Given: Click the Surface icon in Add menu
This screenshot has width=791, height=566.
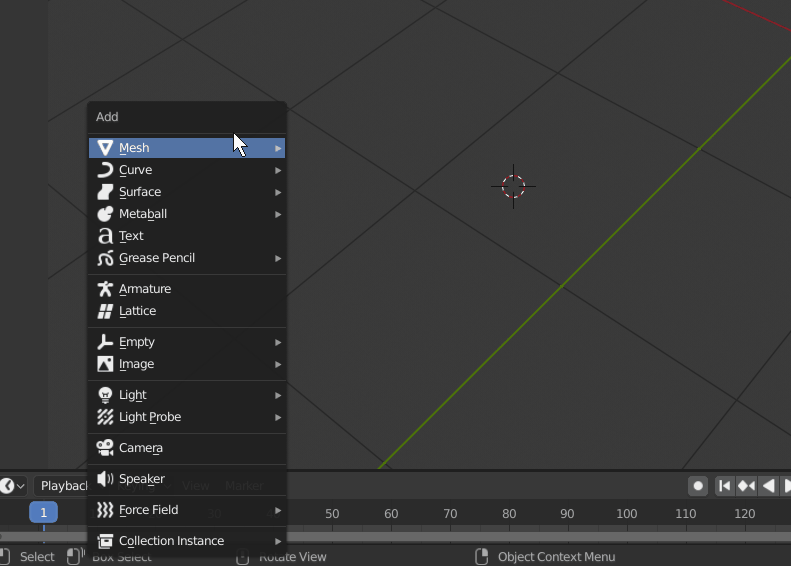Looking at the screenshot, I should tap(105, 192).
